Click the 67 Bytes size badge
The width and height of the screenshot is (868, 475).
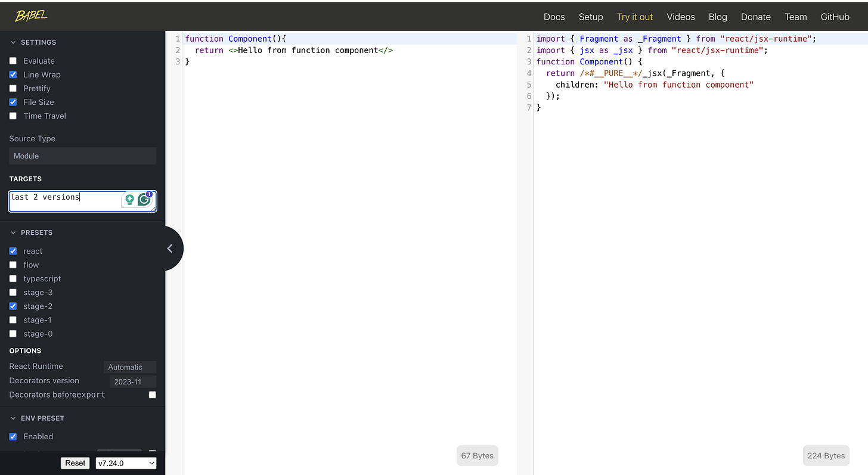478,456
